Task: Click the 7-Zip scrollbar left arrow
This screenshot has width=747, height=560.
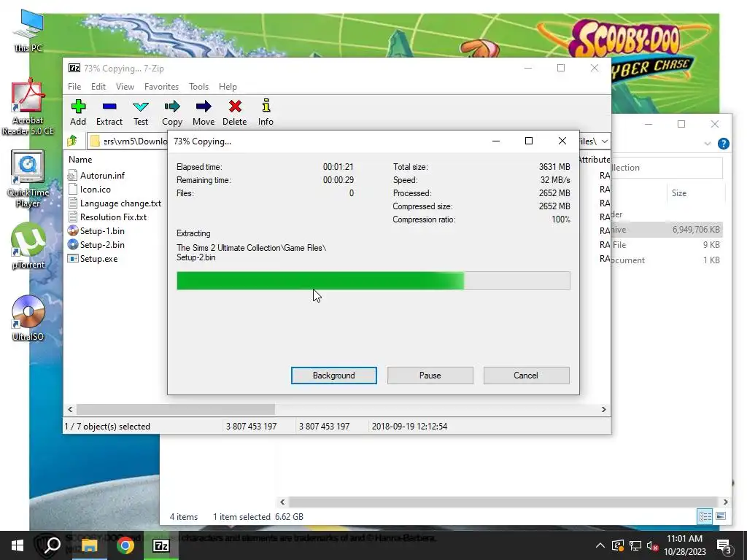Action: point(71,409)
